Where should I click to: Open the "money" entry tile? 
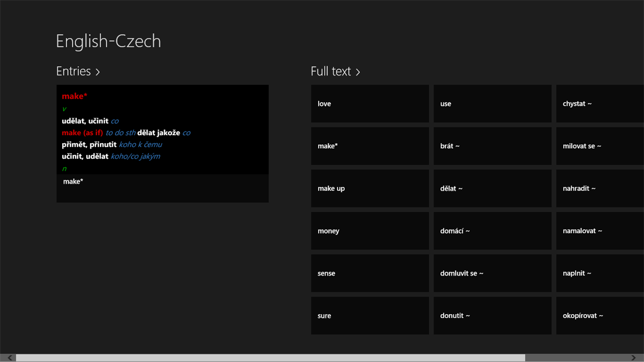click(370, 230)
